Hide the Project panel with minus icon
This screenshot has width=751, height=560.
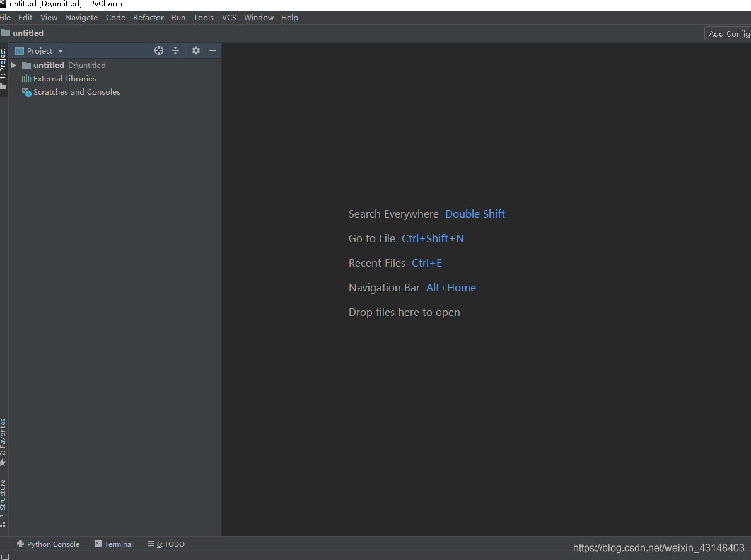click(x=212, y=50)
